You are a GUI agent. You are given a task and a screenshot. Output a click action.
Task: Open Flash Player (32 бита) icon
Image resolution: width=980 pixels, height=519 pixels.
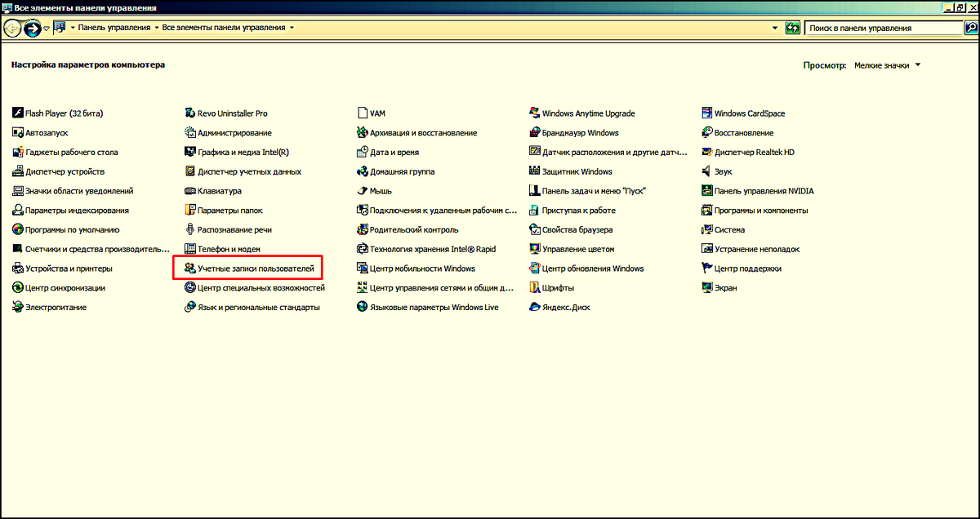point(18,113)
